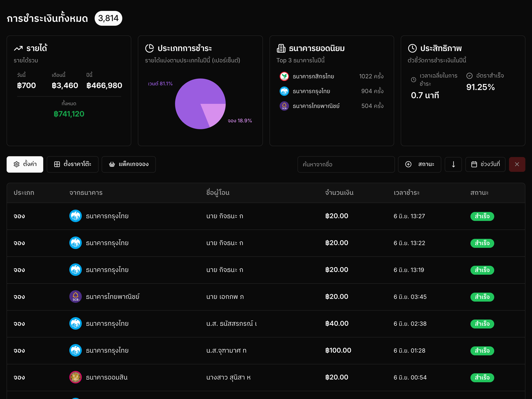This screenshot has height=399, width=532.
Task: Click small clock icon next to เวลาเฉลี่ยในการชำระ
Action: (x=413, y=80)
